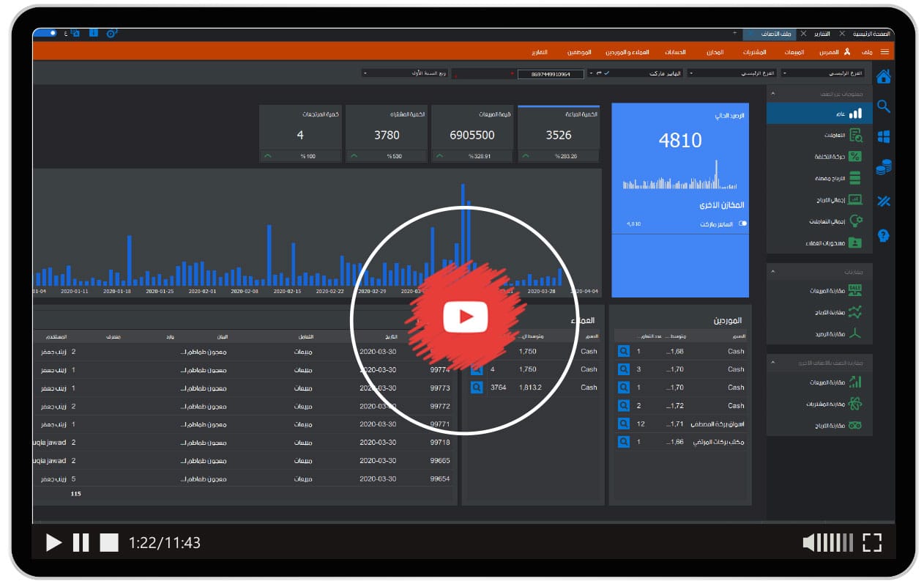Pause the video from the control bar
The width and height of the screenshot is (924, 584).
click(81, 543)
